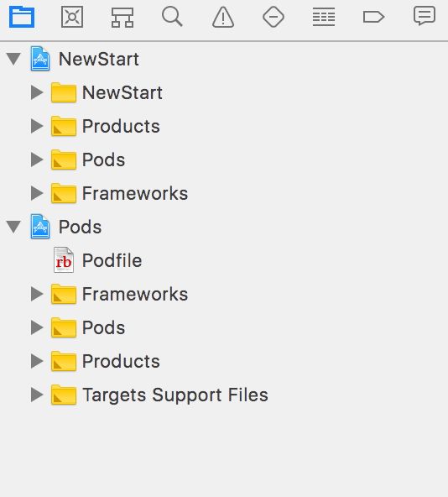Show the Debug navigator lines icon

click(x=324, y=17)
